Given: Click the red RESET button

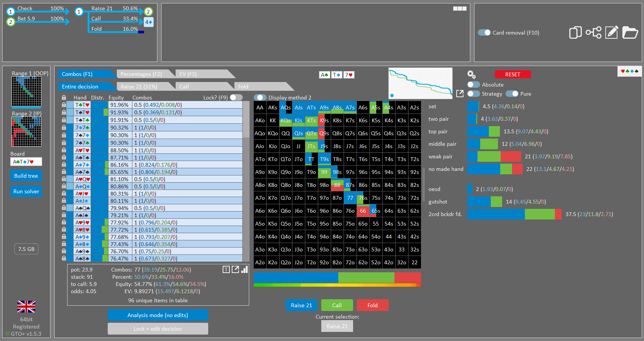Looking at the screenshot, I should (x=513, y=74).
